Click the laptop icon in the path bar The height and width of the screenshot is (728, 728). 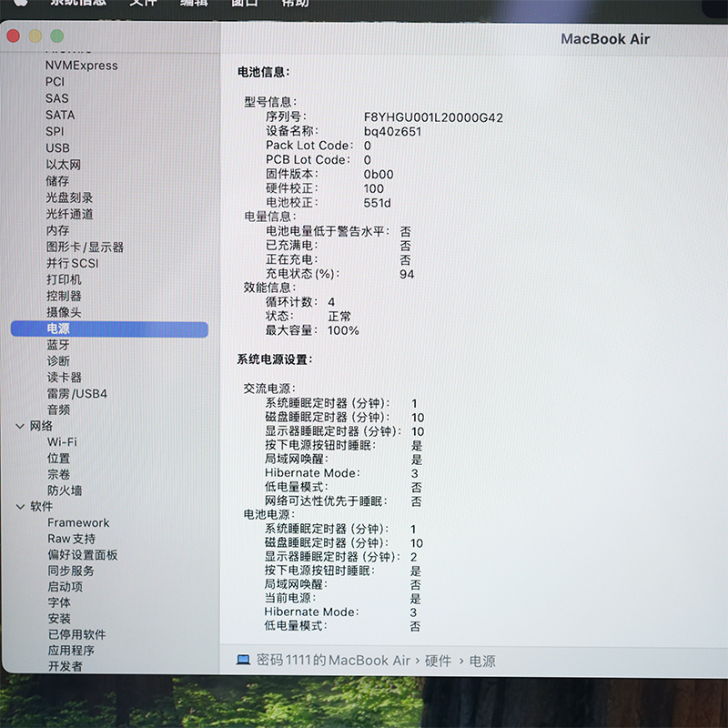(x=243, y=660)
